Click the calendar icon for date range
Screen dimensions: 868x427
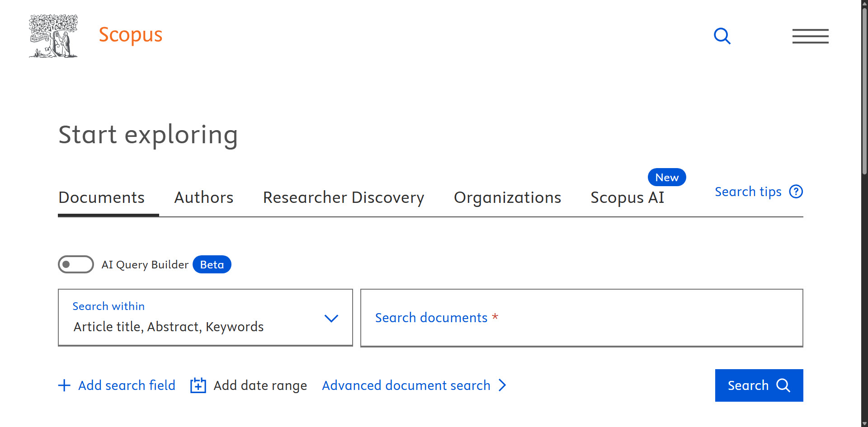198,385
